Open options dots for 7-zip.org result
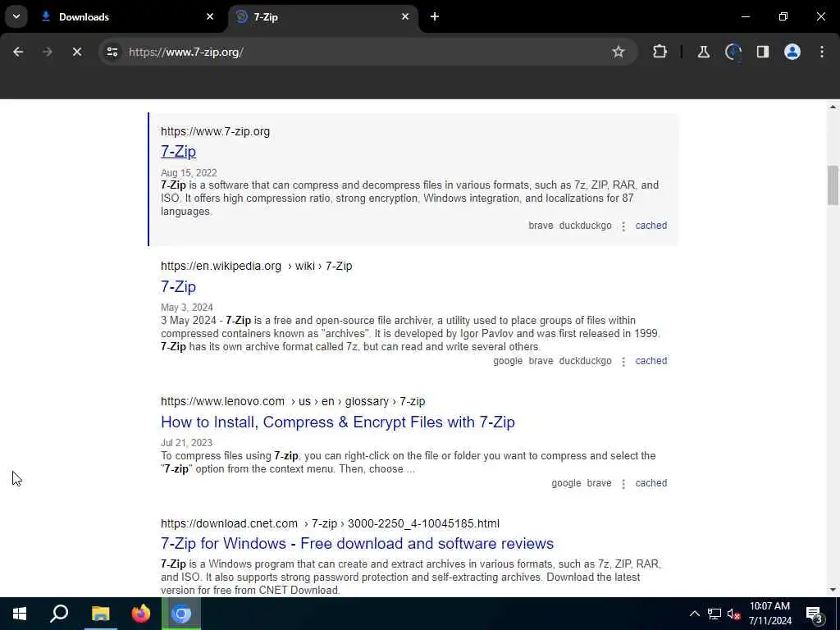 pyautogui.click(x=623, y=226)
